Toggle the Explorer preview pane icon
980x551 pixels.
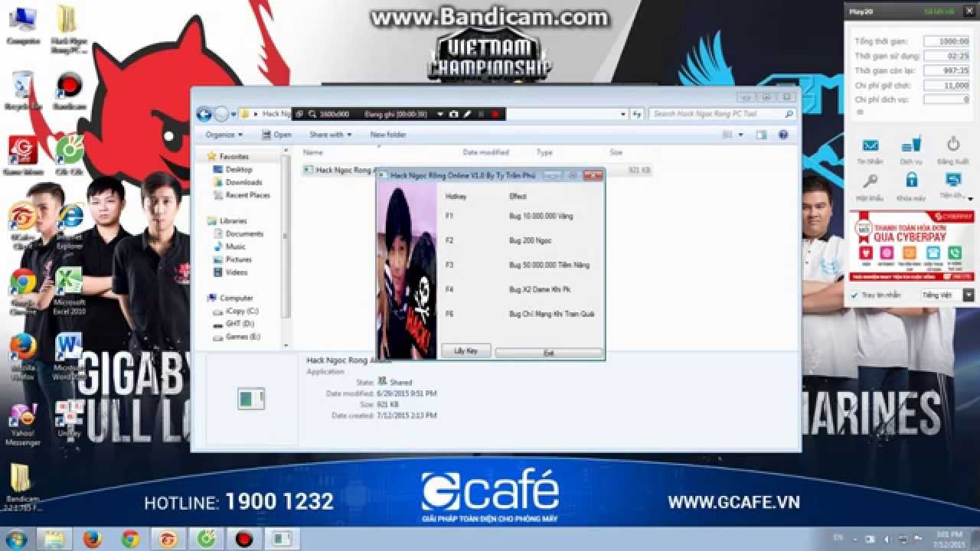pyautogui.click(x=761, y=135)
